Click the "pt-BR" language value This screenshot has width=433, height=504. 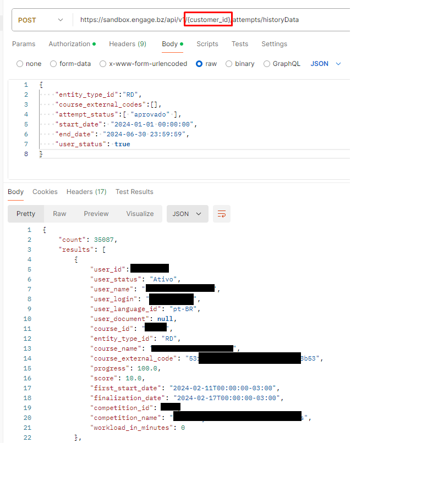click(183, 309)
